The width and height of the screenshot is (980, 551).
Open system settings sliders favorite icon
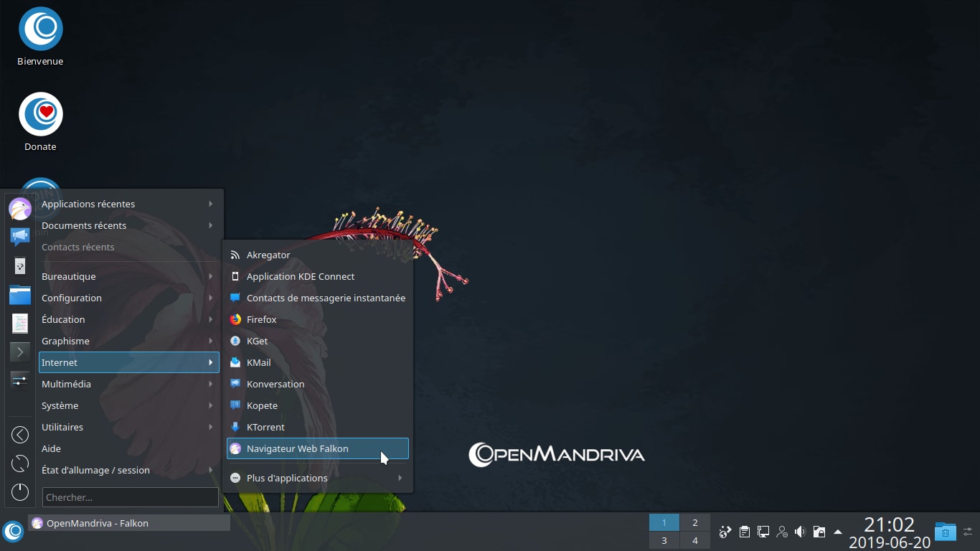point(20,380)
